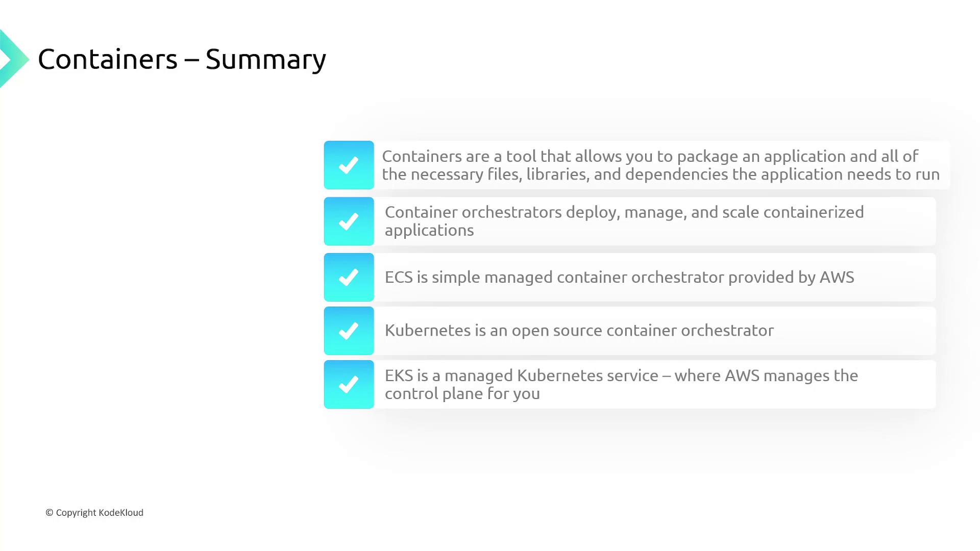Select the checkmark beside the ECS bullet
980x551 pixels.
coord(349,278)
